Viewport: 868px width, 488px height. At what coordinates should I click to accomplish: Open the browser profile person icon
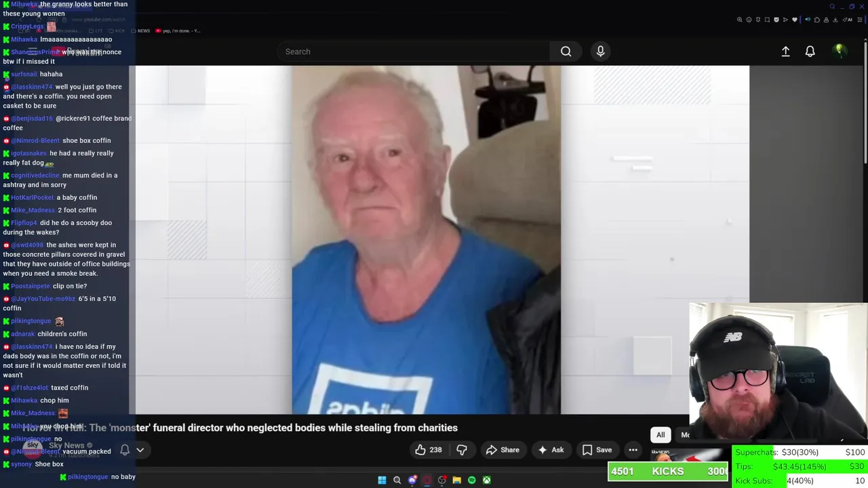(x=826, y=20)
